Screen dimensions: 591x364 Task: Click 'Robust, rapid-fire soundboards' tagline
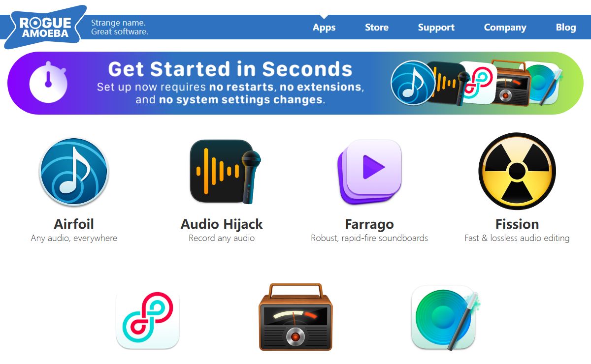pos(369,238)
